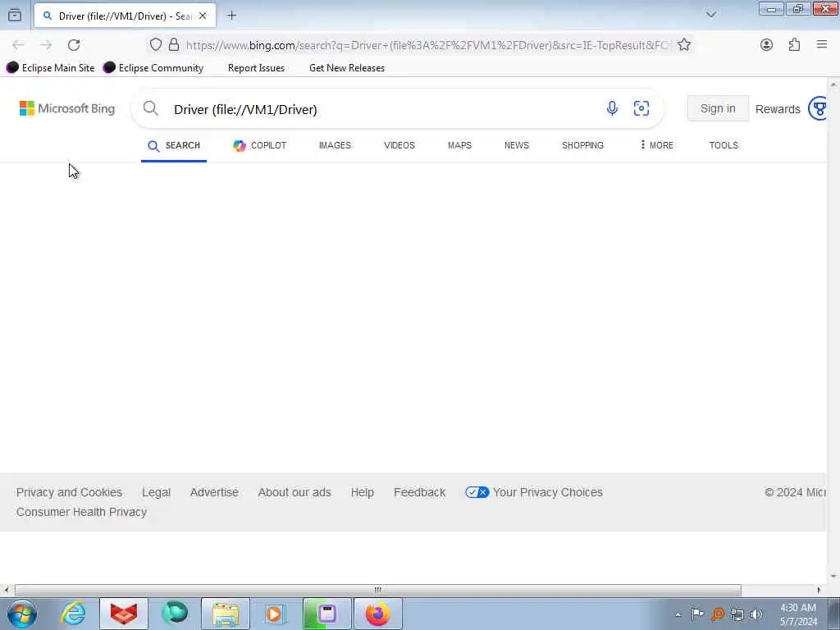Open Windows Media Player taskbar icon

click(x=275, y=614)
